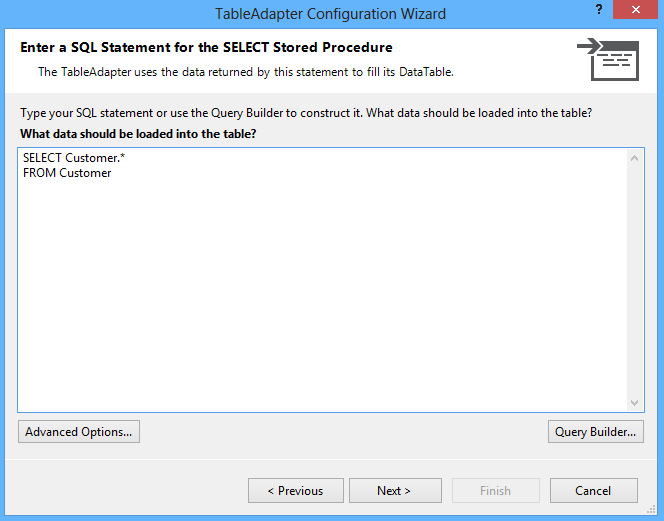Click the 'Type your SQL statement' instruction text
664x521 pixels.
click(312, 112)
